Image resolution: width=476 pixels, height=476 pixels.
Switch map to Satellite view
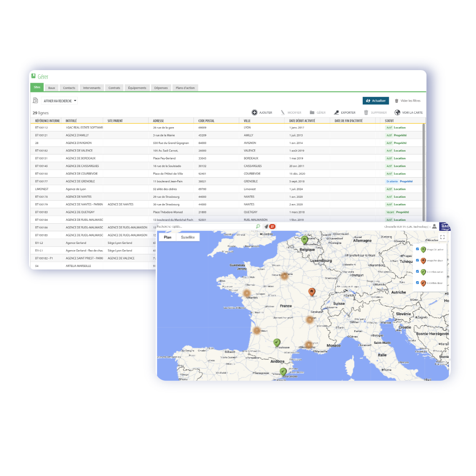(x=188, y=237)
